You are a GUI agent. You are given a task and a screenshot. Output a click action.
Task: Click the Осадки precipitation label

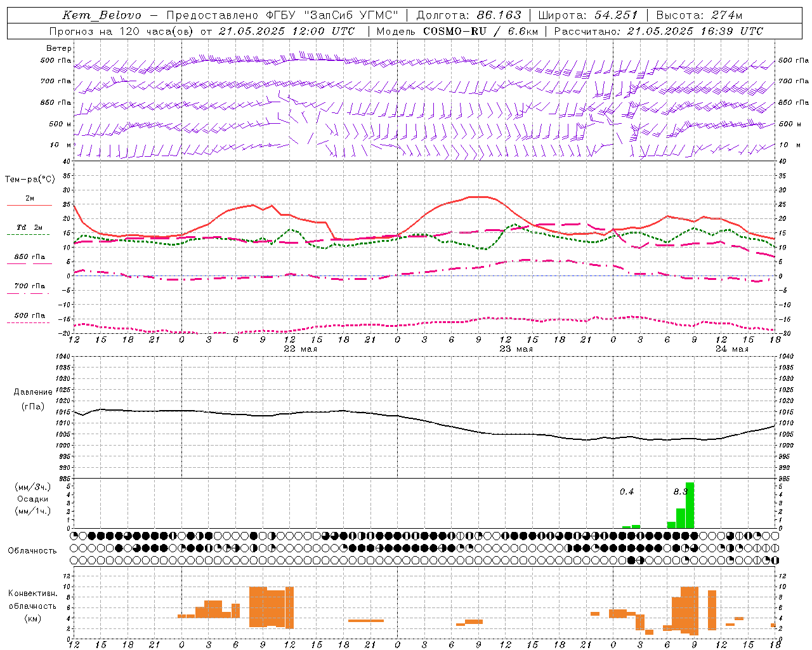[x=33, y=499]
